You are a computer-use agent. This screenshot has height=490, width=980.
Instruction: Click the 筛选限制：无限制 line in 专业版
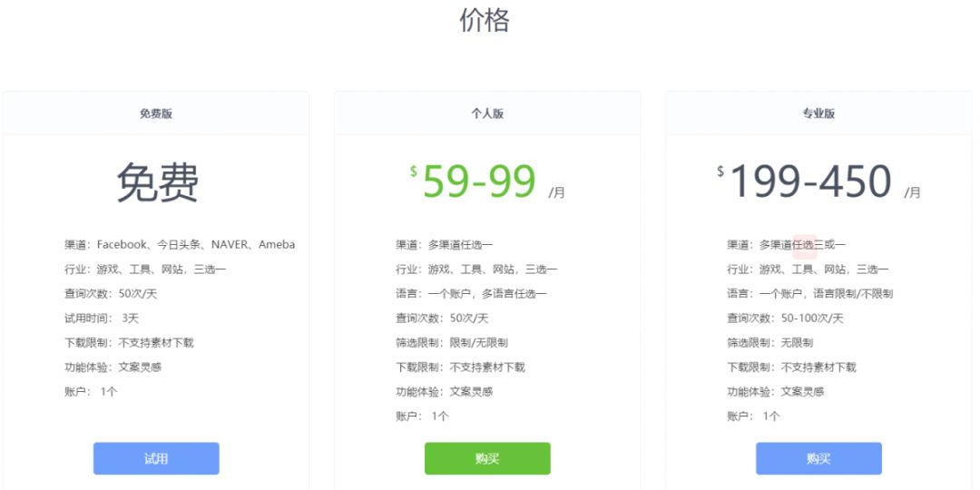click(769, 343)
